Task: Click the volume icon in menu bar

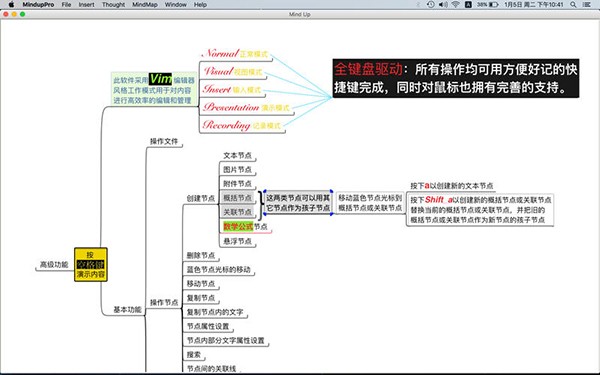Action: point(443,5)
